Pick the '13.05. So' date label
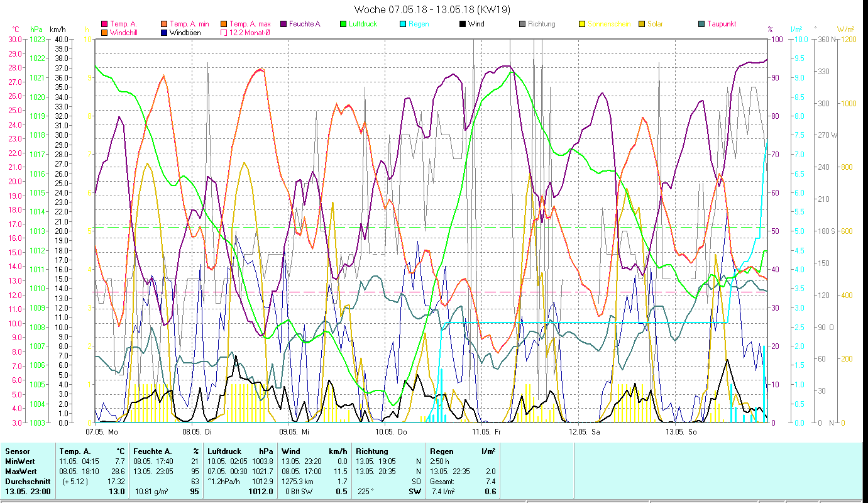 [681, 432]
